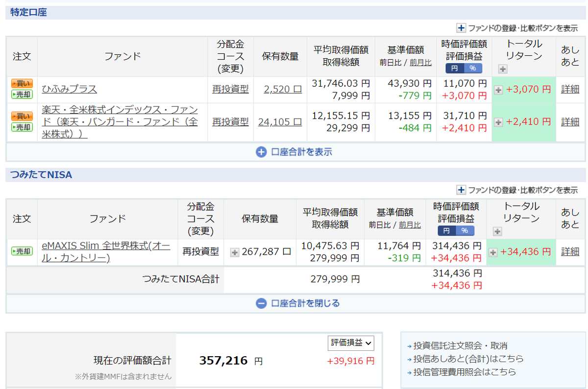
Task: Select the つみたてNISA合計 row label
Action: [x=181, y=279]
